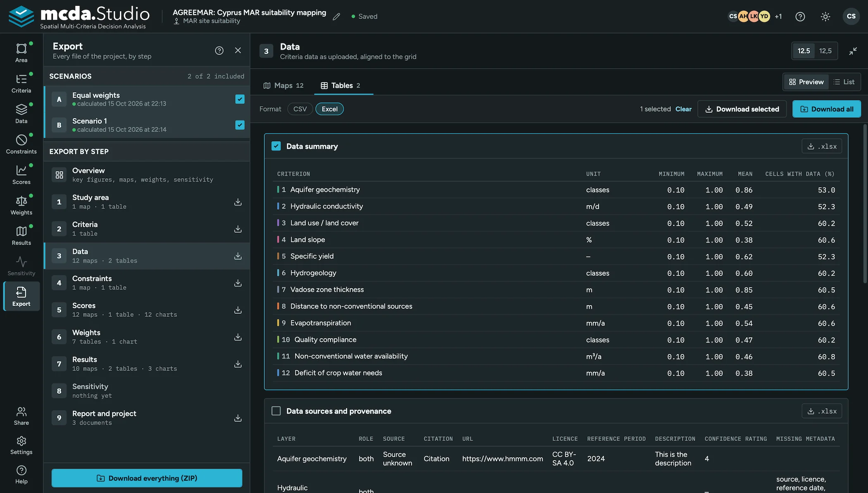Image resolution: width=868 pixels, height=493 pixels.
Task: Uncheck the Scenario 1 checkbox
Action: (x=240, y=125)
